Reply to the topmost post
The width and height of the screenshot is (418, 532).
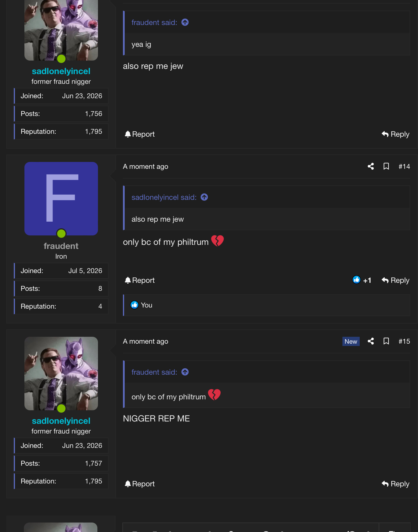pos(395,134)
